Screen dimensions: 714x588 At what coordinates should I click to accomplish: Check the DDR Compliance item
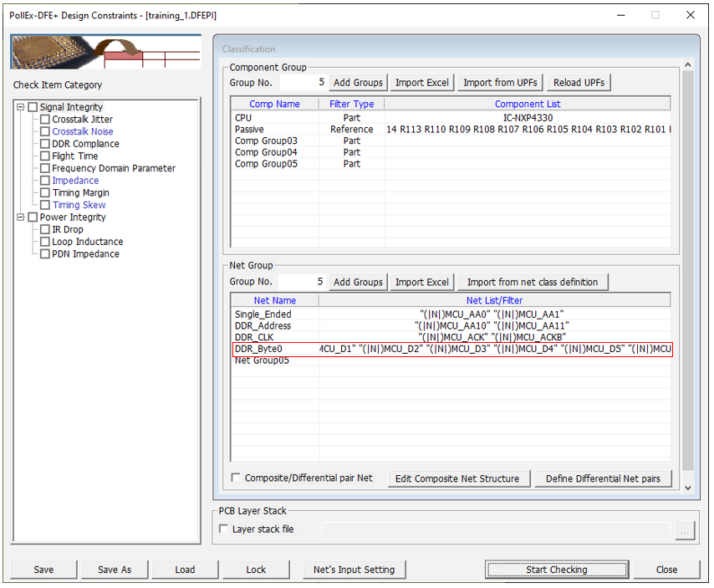tap(46, 144)
